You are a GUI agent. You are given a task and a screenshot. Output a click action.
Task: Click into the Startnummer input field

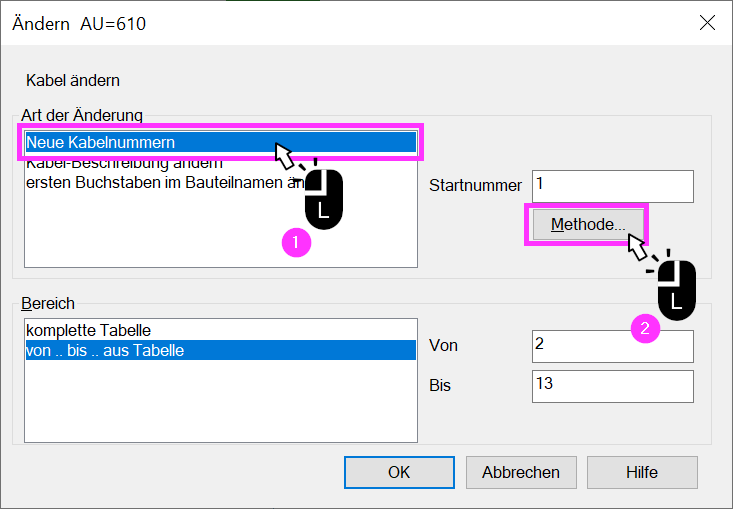tap(612, 186)
